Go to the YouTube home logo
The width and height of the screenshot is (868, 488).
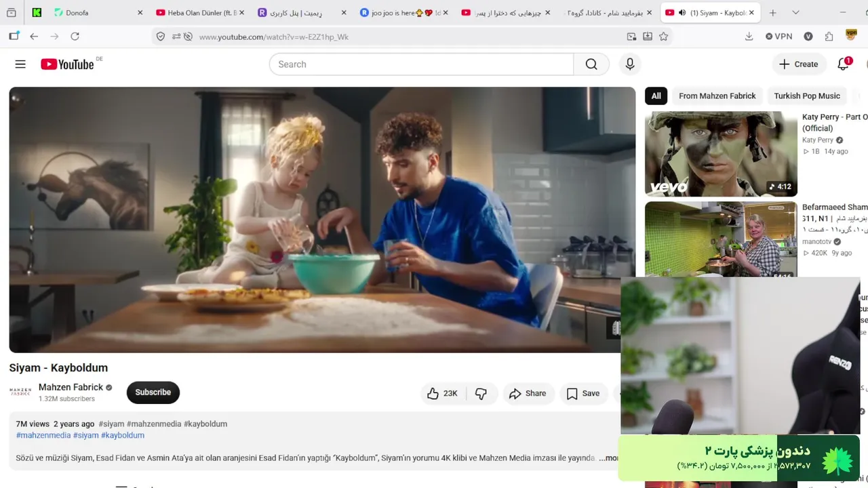tap(67, 64)
